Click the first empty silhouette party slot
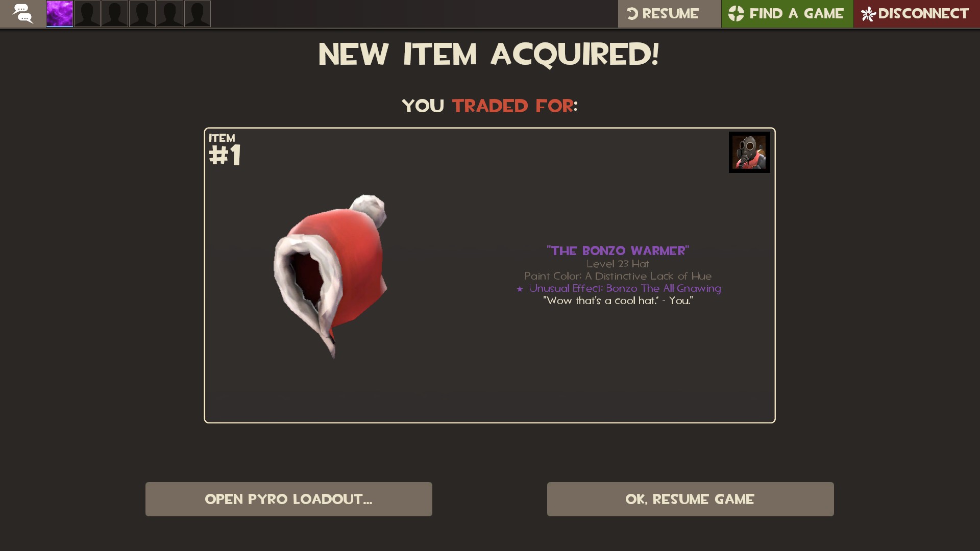Screen dimensions: 980x551 87,14
